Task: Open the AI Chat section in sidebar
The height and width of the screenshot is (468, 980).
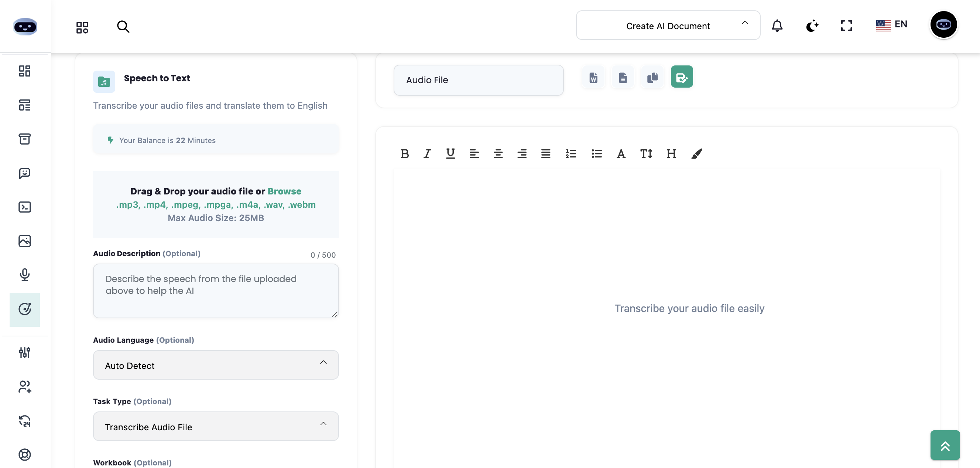Action: click(24, 174)
